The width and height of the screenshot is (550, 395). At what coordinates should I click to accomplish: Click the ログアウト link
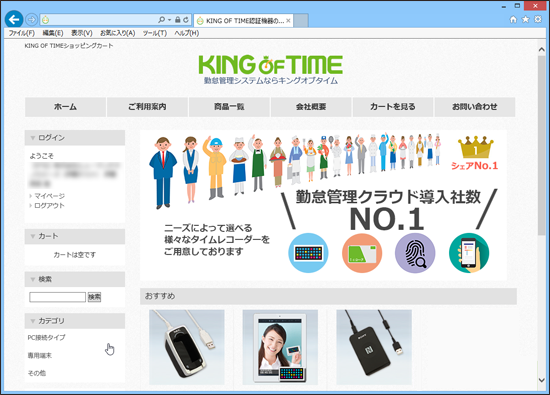(x=49, y=206)
